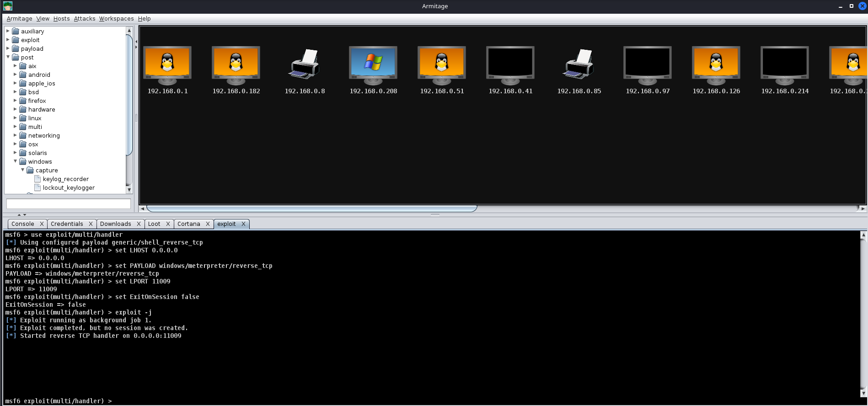The height and width of the screenshot is (406, 868).
Task: Click the auxiliary folder icon
Action: click(x=16, y=31)
